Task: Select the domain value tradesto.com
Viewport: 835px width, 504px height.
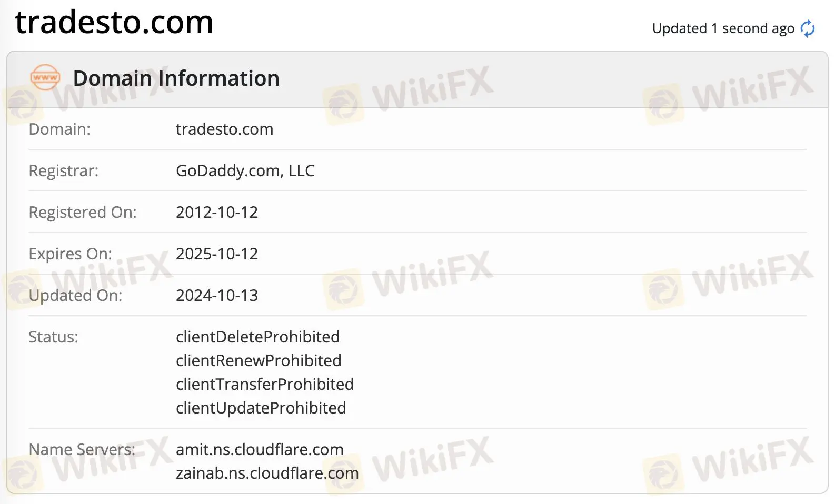Action: pos(224,129)
